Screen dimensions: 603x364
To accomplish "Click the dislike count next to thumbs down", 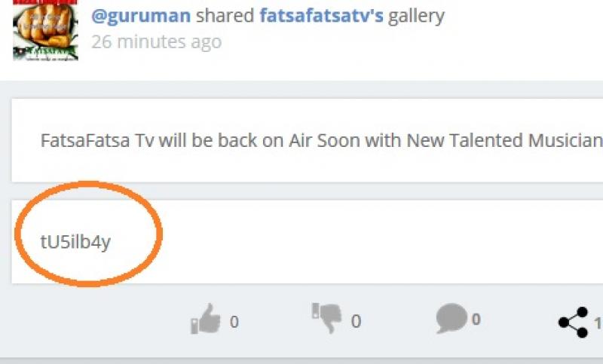I will pyautogui.click(x=356, y=321).
